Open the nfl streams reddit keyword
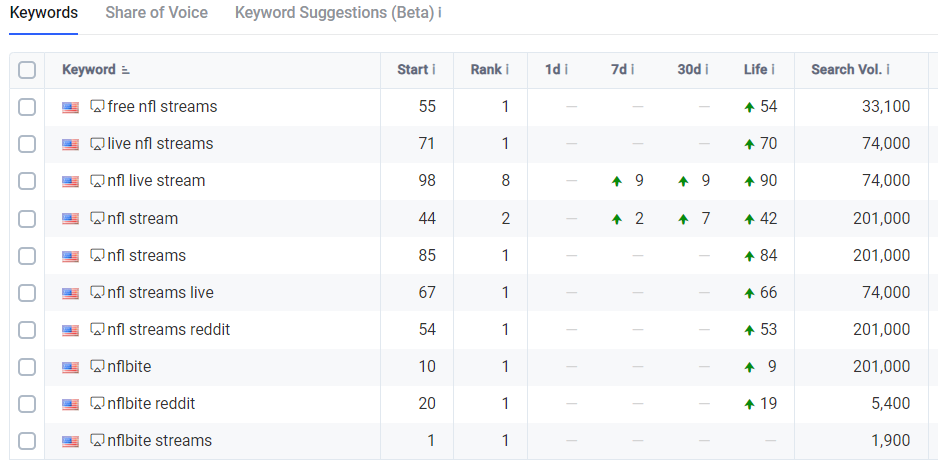 [x=169, y=329]
